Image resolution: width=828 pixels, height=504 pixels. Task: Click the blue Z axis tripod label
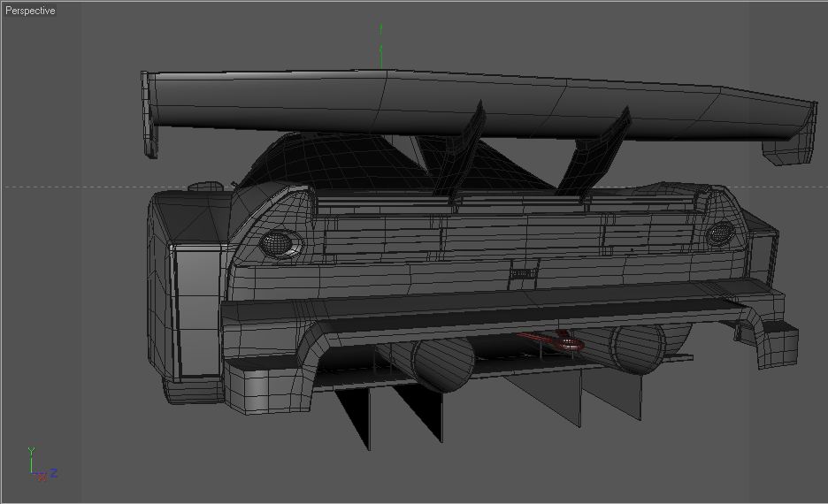click(x=53, y=473)
